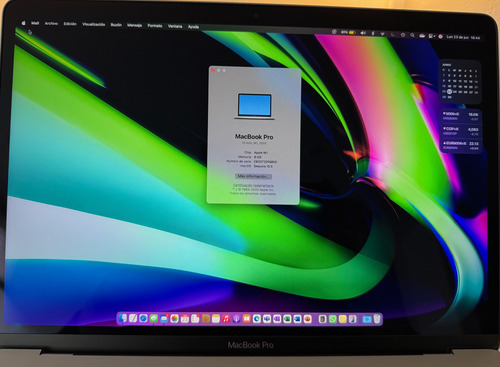Select the MacBook Pro title text
This screenshot has height=367, width=500.
254,137
